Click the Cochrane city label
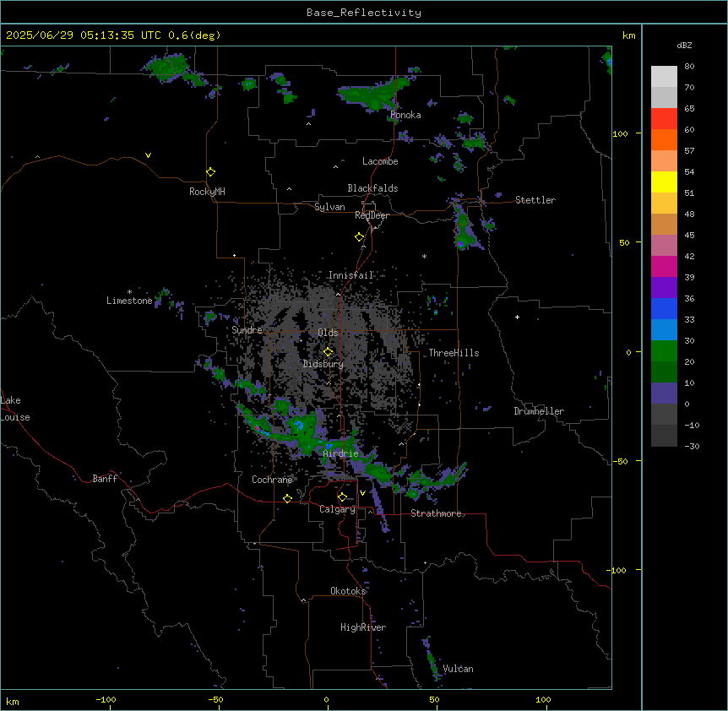 [272, 480]
